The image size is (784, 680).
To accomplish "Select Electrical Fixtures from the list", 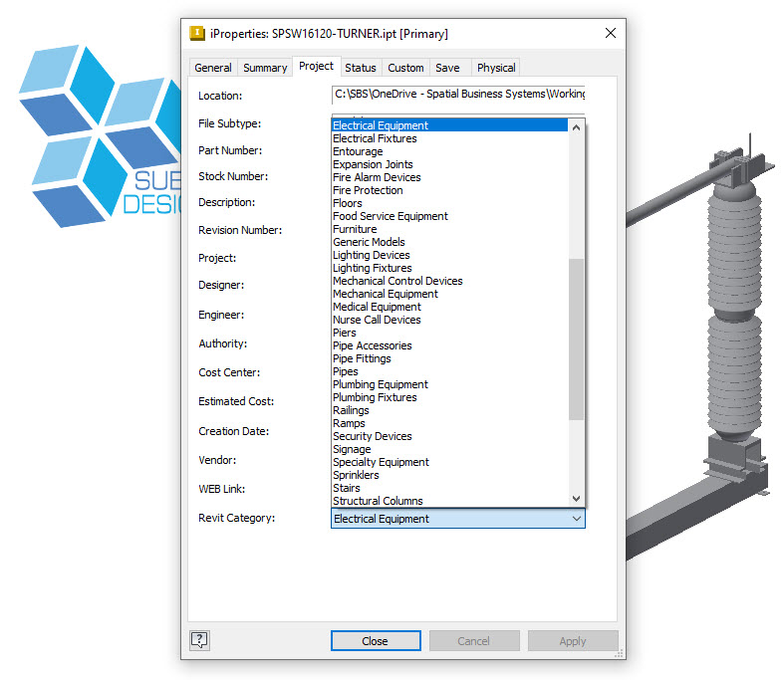I will [375, 138].
